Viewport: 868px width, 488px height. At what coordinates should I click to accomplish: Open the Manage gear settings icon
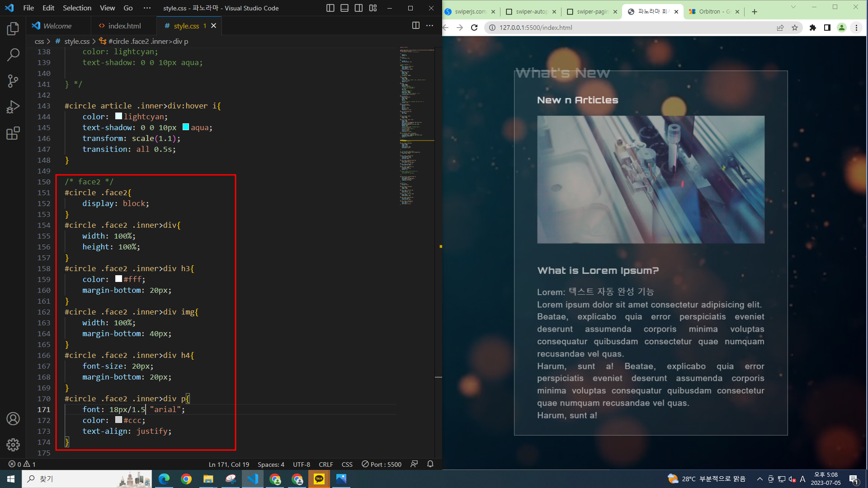pos(13,445)
